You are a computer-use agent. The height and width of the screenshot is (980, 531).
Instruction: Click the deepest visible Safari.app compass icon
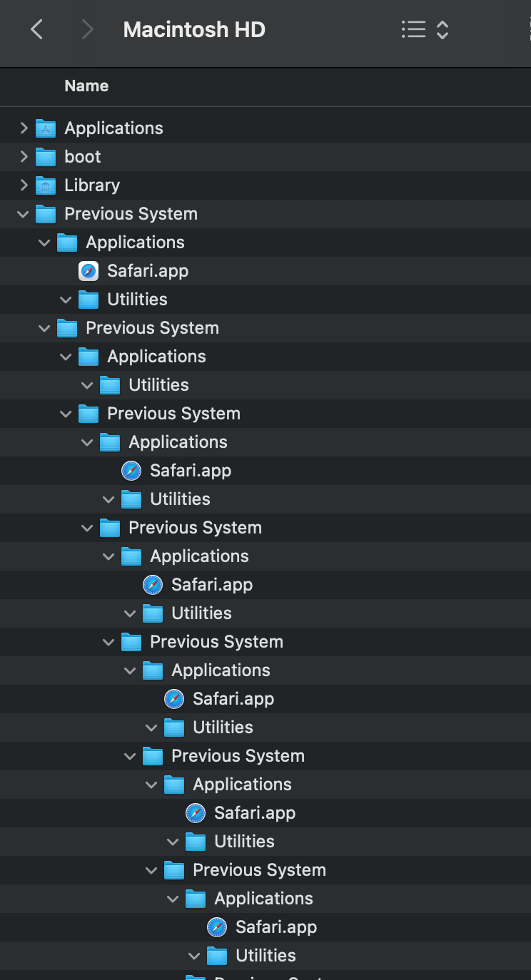[x=217, y=927]
